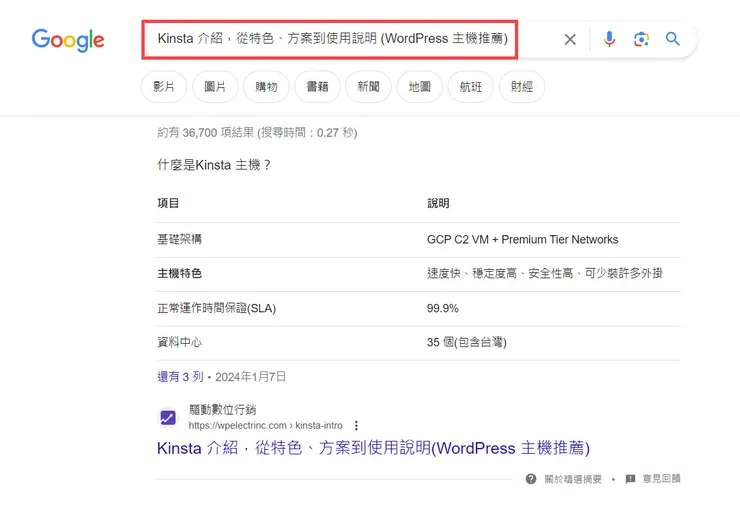740x505 pixels.
Task: Select the 正常運作時間保證(SLA) label
Action: (217, 309)
